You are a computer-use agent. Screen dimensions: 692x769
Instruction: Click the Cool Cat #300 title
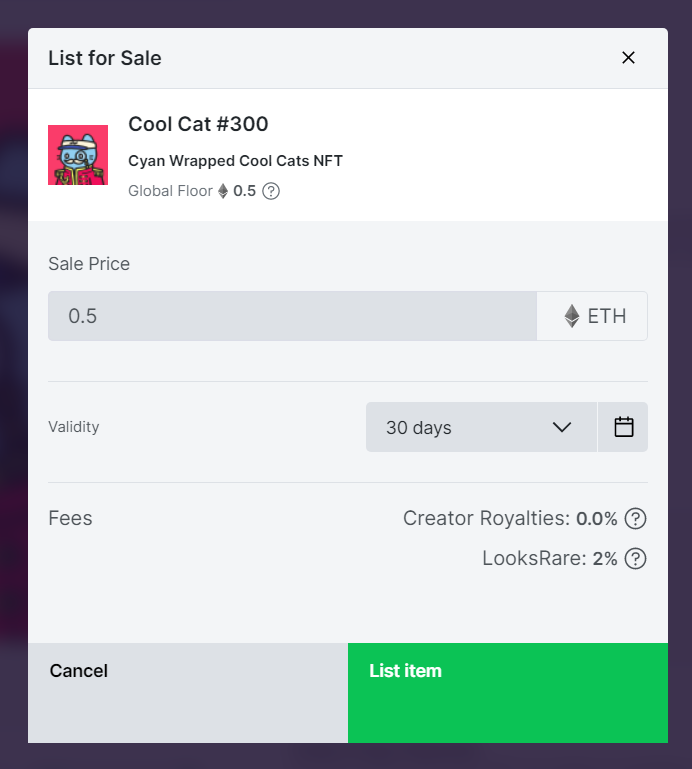198,124
